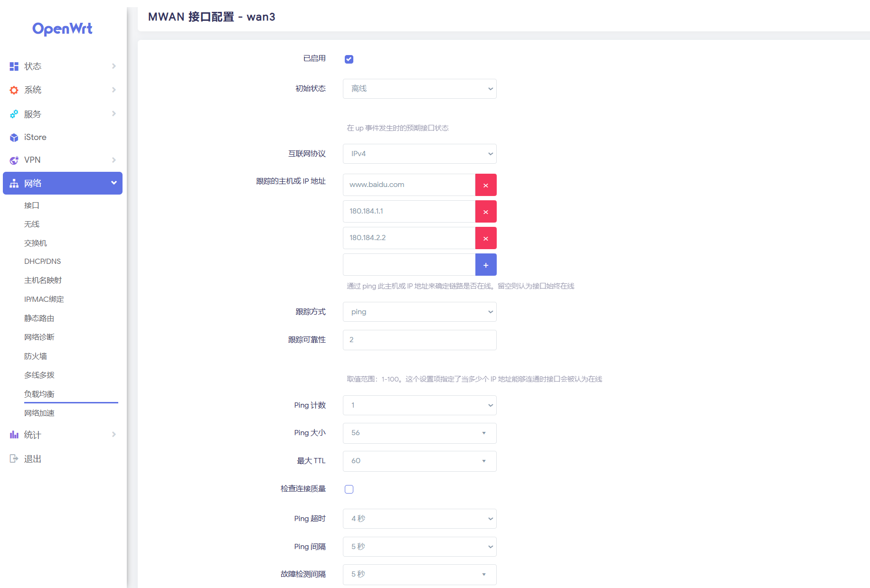The image size is (870, 588).
Task: Open the 负载均衡 submenu item
Action: click(39, 394)
